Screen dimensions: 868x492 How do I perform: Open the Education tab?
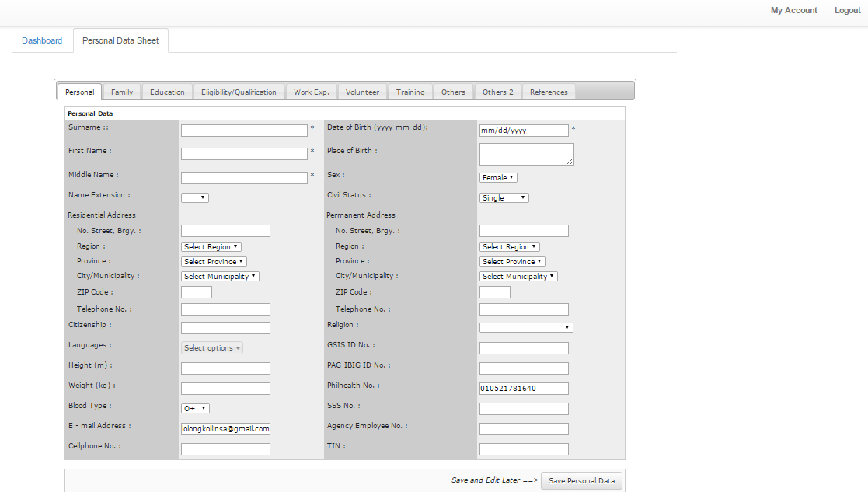[x=167, y=92]
